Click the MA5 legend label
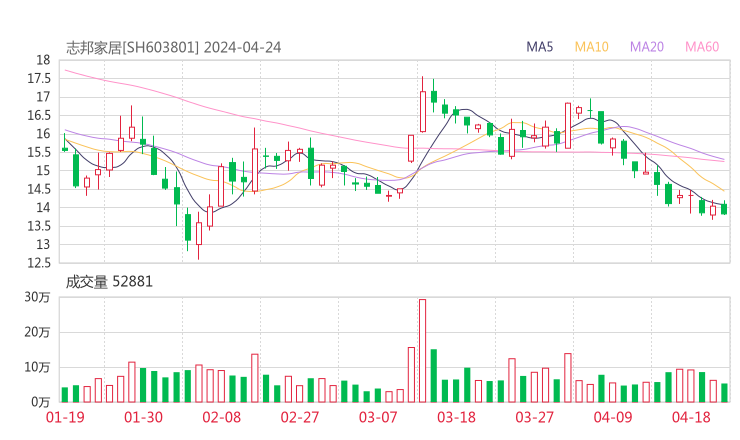Viewport: 740px width, 440px height. pyautogui.click(x=539, y=47)
